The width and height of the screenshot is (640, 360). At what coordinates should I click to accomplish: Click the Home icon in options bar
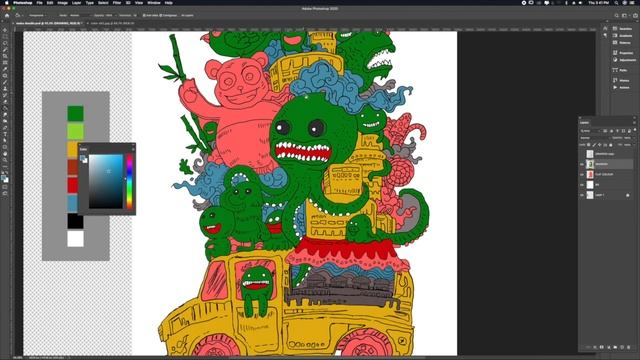pyautogui.click(x=7, y=16)
